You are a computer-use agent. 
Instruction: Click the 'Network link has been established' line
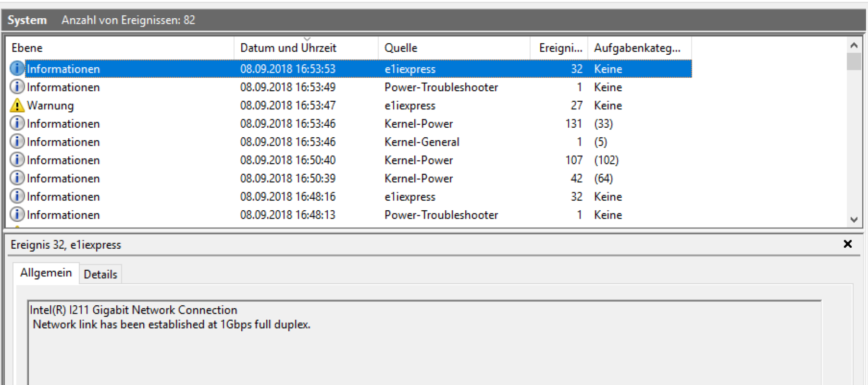tap(172, 325)
